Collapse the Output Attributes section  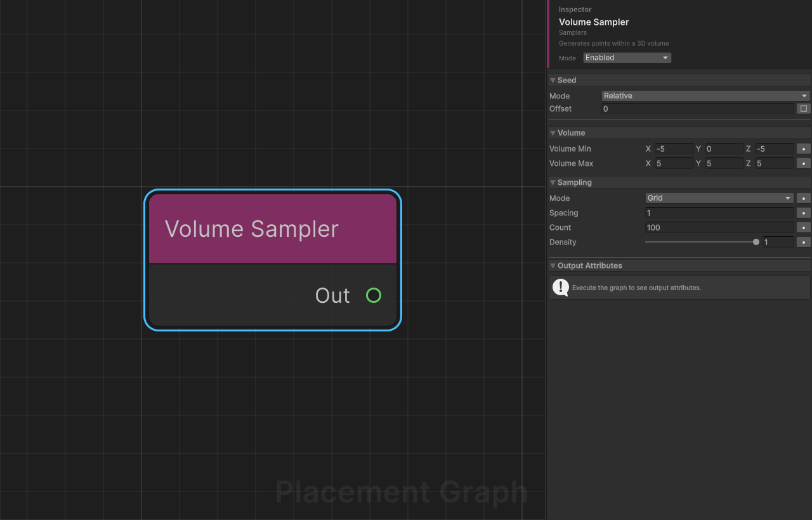553,266
